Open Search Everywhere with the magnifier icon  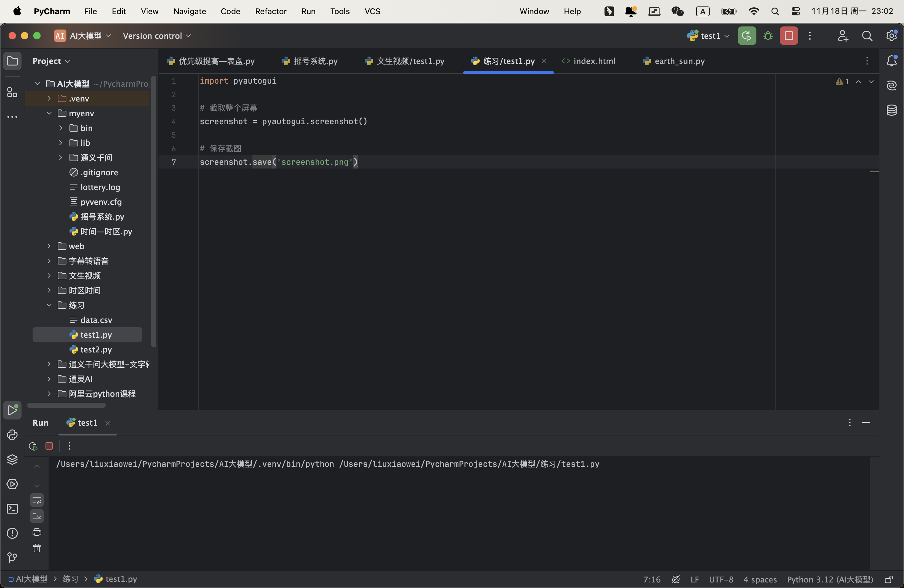867,35
